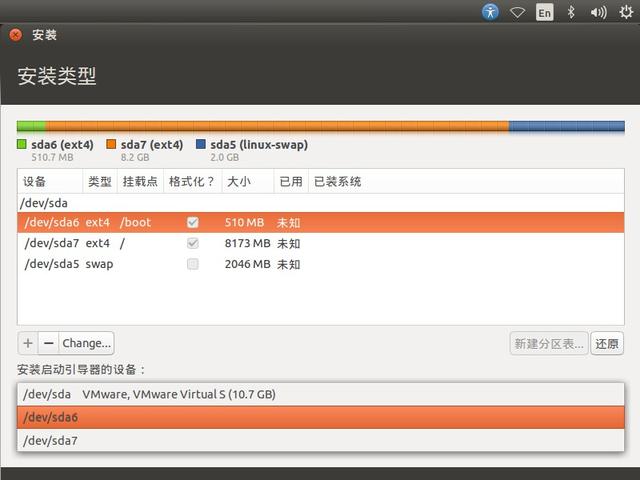640x480 pixels.
Task: Click green sda6 segment in partition bar
Action: coord(31,126)
